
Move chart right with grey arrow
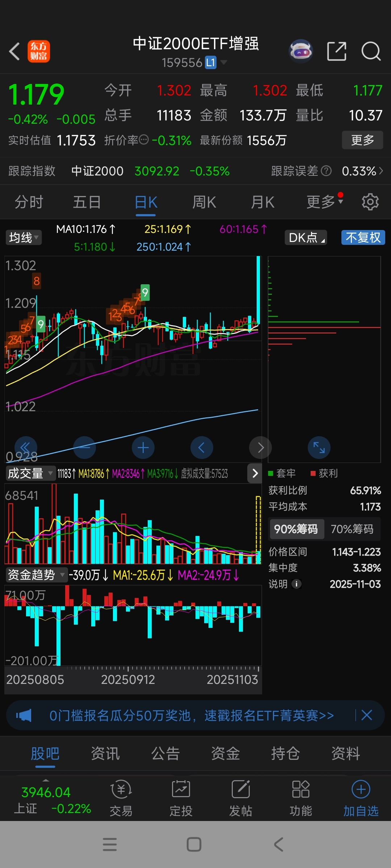click(x=260, y=448)
